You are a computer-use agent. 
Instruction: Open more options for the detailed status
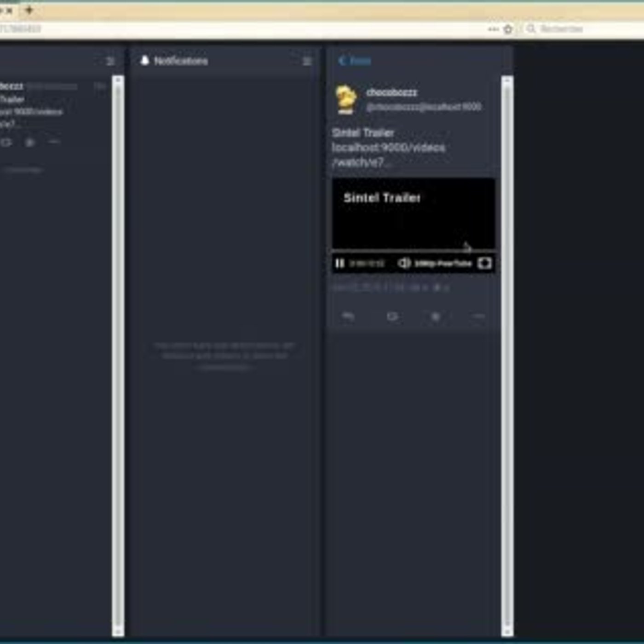click(479, 316)
